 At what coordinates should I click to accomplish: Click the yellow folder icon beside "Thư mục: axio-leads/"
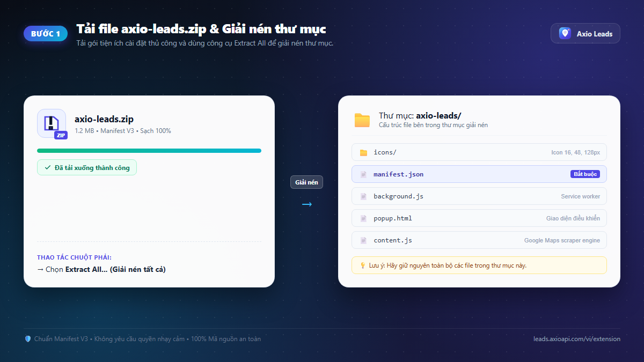[x=362, y=120]
